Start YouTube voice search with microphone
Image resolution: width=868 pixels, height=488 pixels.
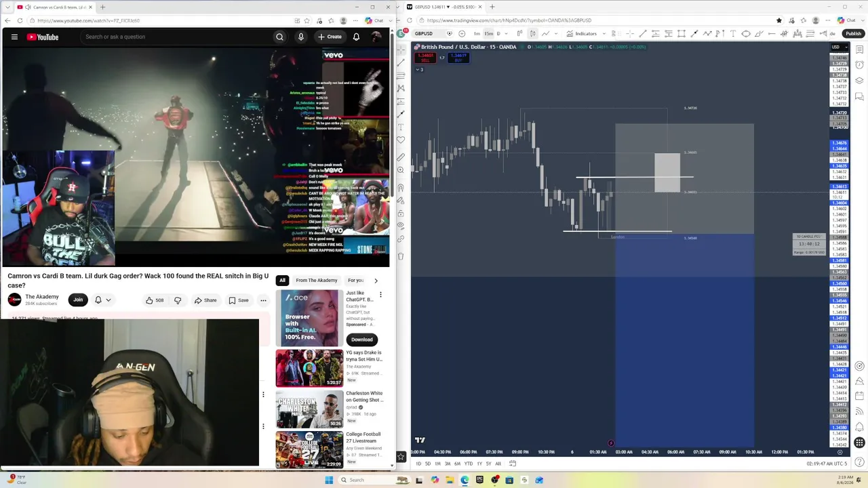point(301,37)
